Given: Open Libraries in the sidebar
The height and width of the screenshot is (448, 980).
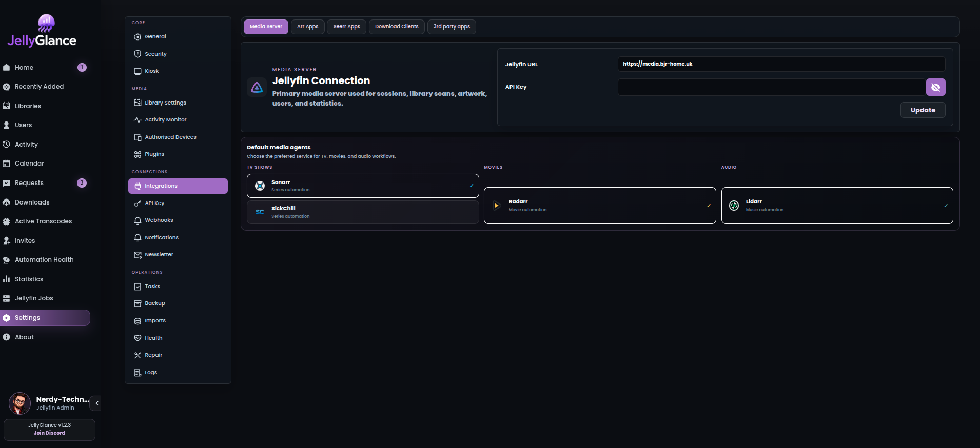Looking at the screenshot, I should click(x=45, y=106).
